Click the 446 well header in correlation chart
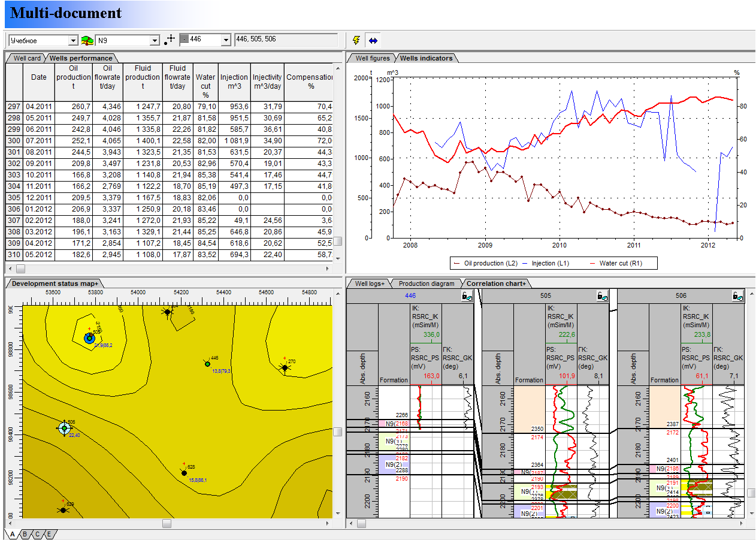The width and height of the screenshot is (756, 540). 410,295
